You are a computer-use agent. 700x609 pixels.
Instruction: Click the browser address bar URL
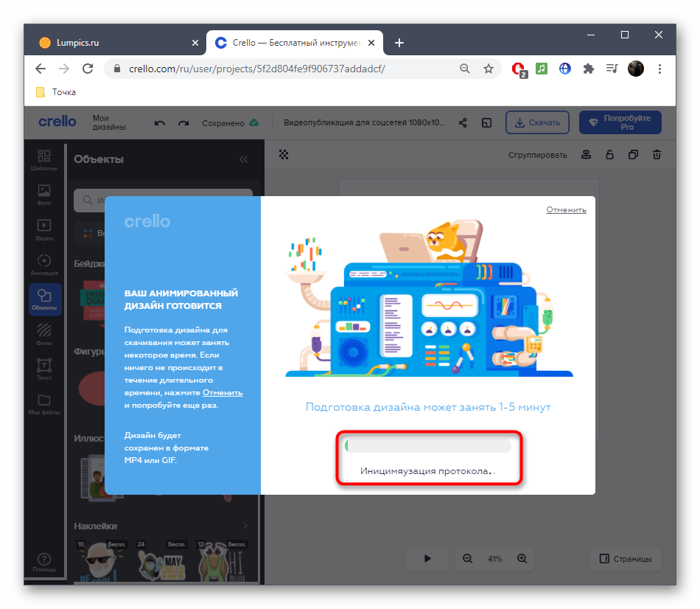coord(258,69)
